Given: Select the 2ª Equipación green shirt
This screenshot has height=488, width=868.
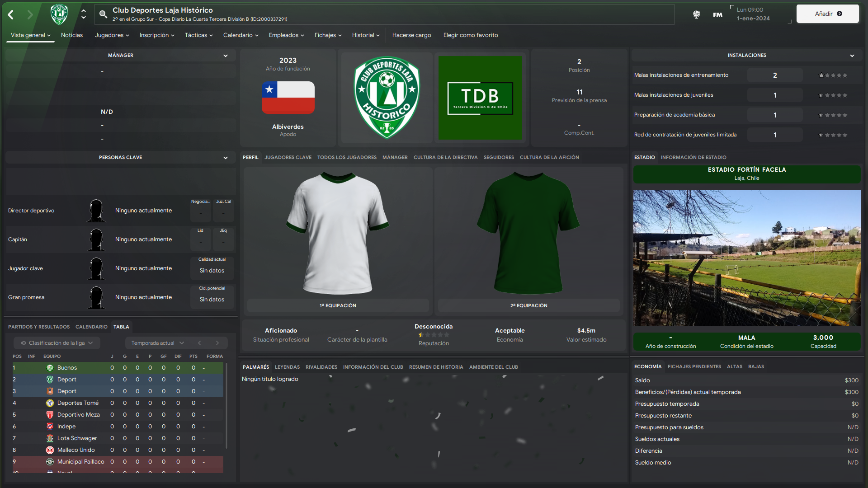Looking at the screenshot, I should pyautogui.click(x=528, y=233).
